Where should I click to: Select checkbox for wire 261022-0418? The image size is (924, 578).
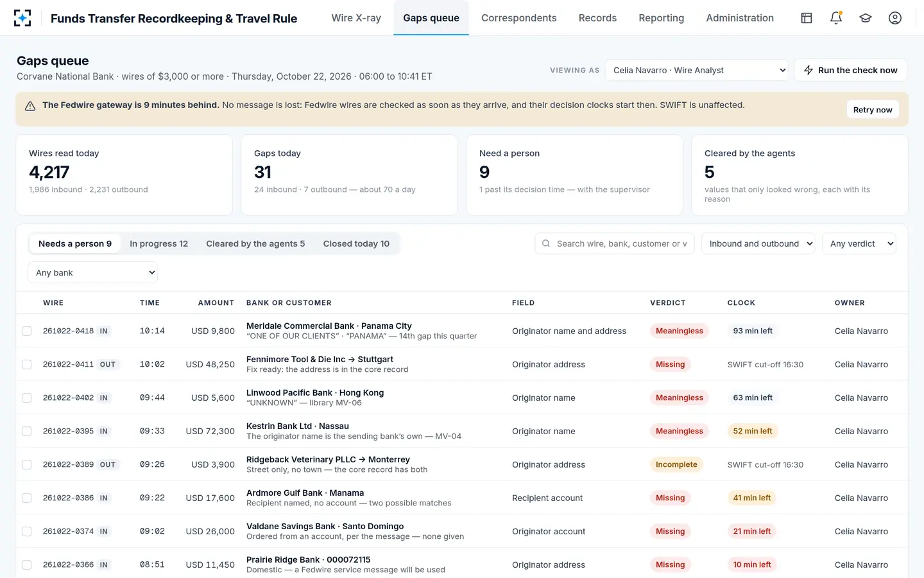click(27, 331)
